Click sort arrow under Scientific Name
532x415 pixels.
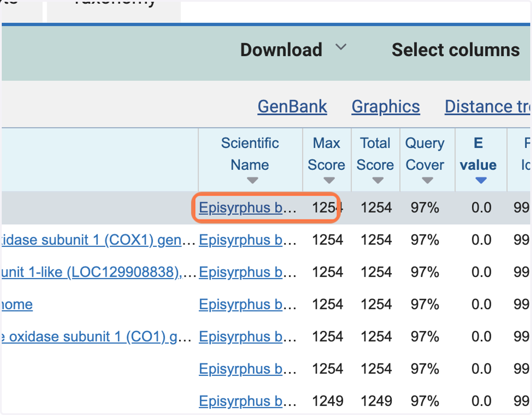[x=252, y=180]
